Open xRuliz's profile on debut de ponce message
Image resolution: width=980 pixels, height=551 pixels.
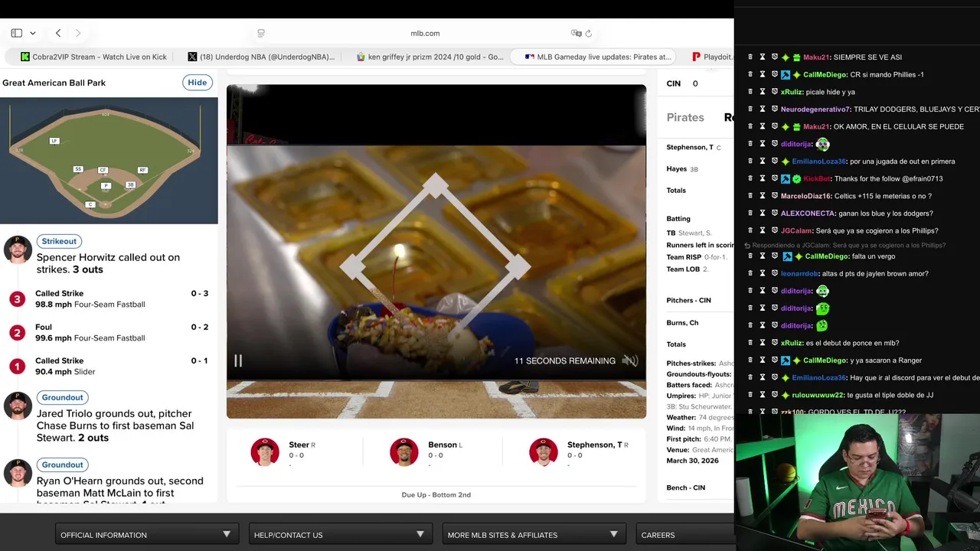(791, 343)
